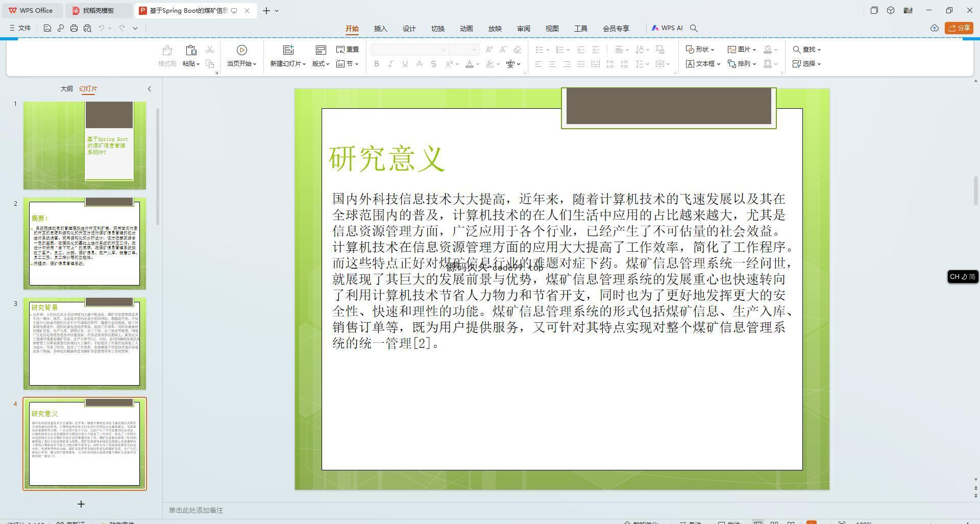Viewport: 980px width, 524px height.
Task: Click the search magnifier beside WPS AI
Action: point(694,28)
